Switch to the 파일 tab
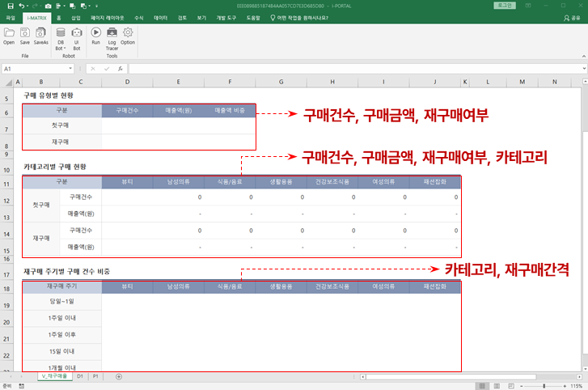The width and height of the screenshot is (588, 390). click(x=11, y=18)
